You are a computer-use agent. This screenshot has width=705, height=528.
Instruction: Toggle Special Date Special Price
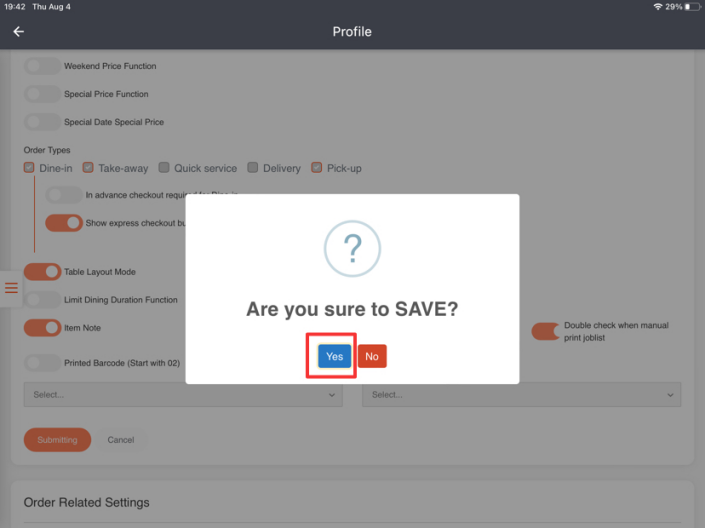(42, 122)
